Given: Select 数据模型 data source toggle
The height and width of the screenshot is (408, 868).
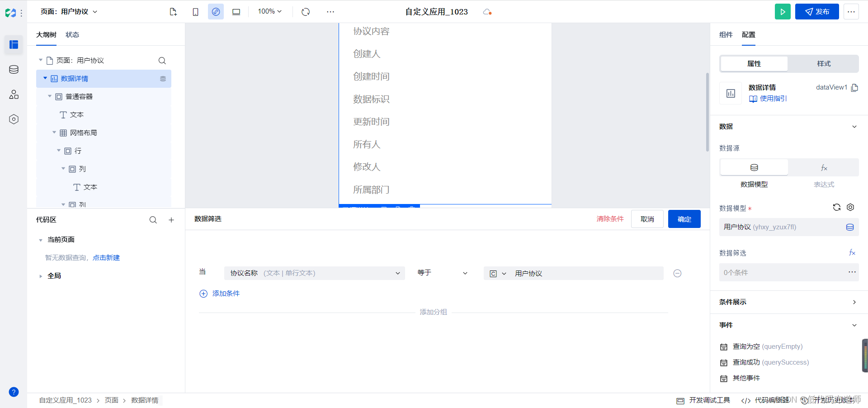Looking at the screenshot, I should 754,167.
